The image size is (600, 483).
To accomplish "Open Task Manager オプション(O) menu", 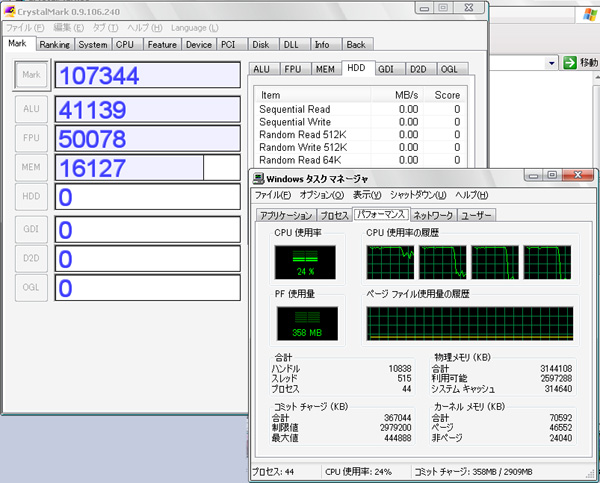I will click(x=322, y=195).
